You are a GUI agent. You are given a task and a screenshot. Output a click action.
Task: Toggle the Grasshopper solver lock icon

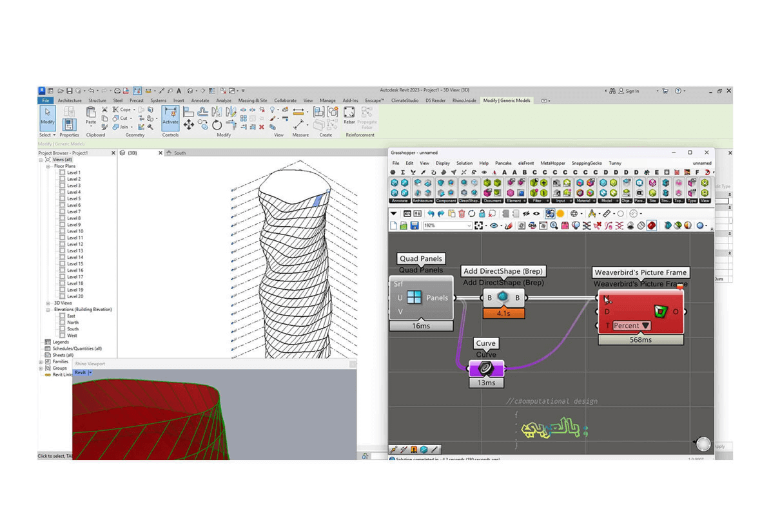[482, 214]
